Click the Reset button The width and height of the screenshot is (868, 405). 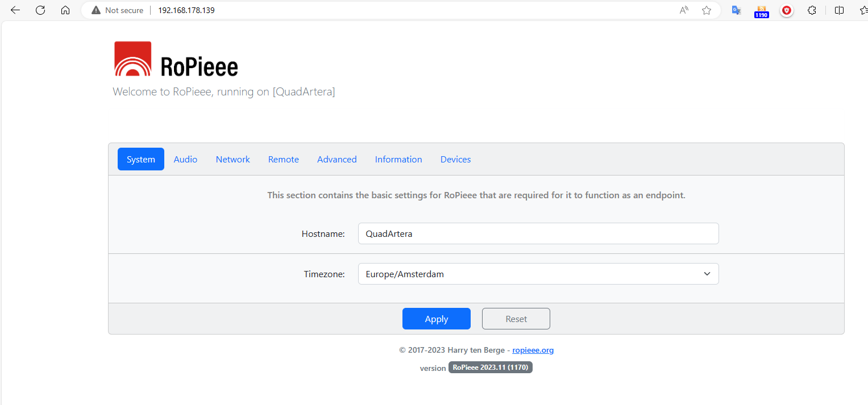pos(516,319)
